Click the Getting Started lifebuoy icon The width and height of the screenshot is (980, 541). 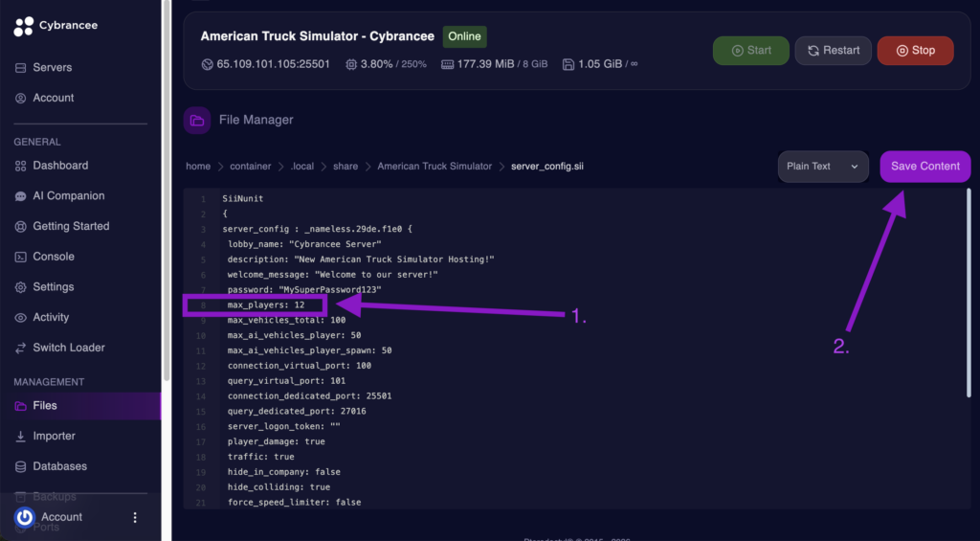coord(21,226)
